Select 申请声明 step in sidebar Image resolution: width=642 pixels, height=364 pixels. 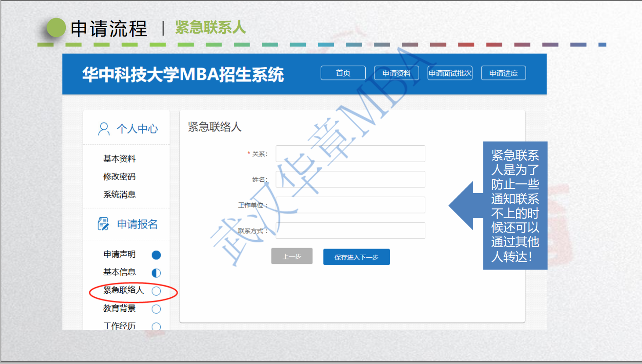[120, 254]
